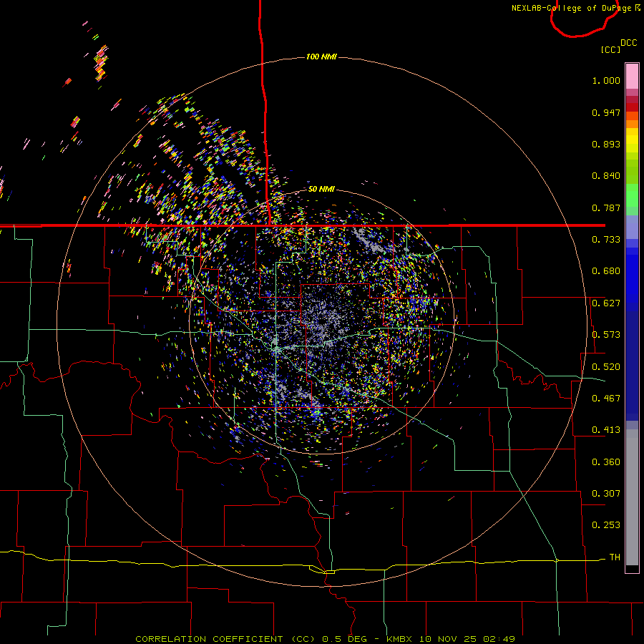Click the 100 NMI range ring label

[321, 57]
